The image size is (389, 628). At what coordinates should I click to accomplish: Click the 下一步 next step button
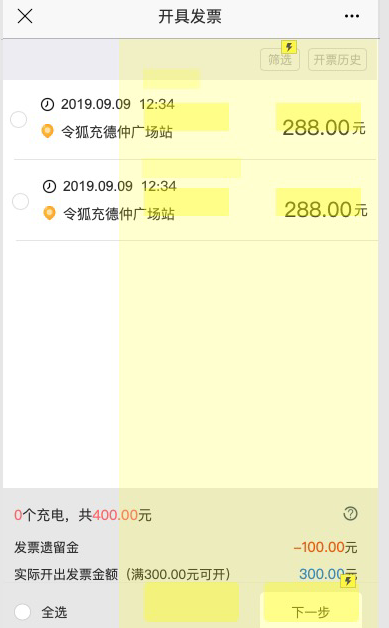click(x=311, y=612)
